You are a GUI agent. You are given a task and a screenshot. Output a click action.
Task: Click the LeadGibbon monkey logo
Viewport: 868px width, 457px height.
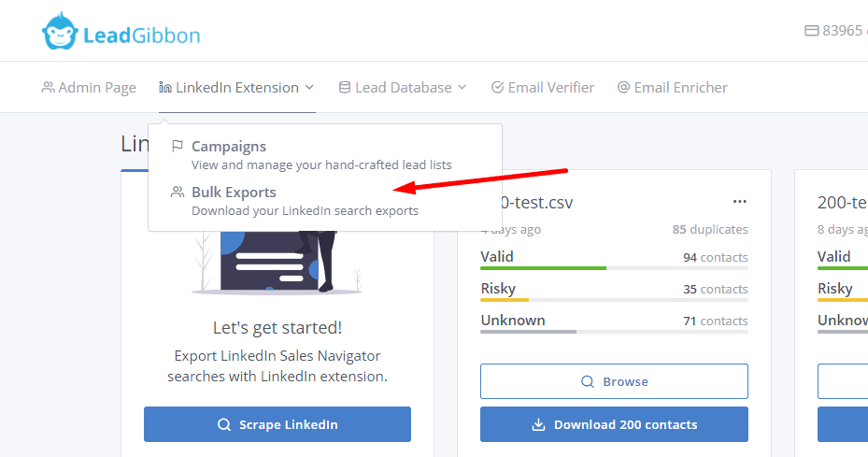click(x=59, y=34)
